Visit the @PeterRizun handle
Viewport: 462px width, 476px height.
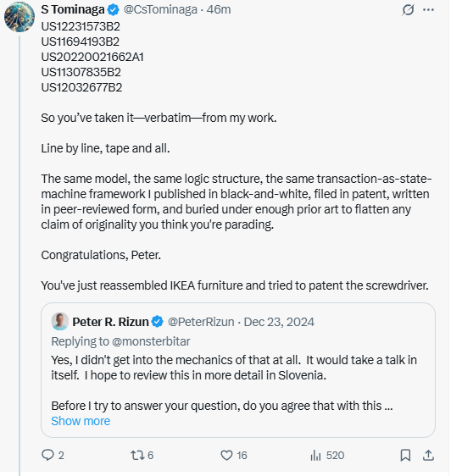[201, 322]
